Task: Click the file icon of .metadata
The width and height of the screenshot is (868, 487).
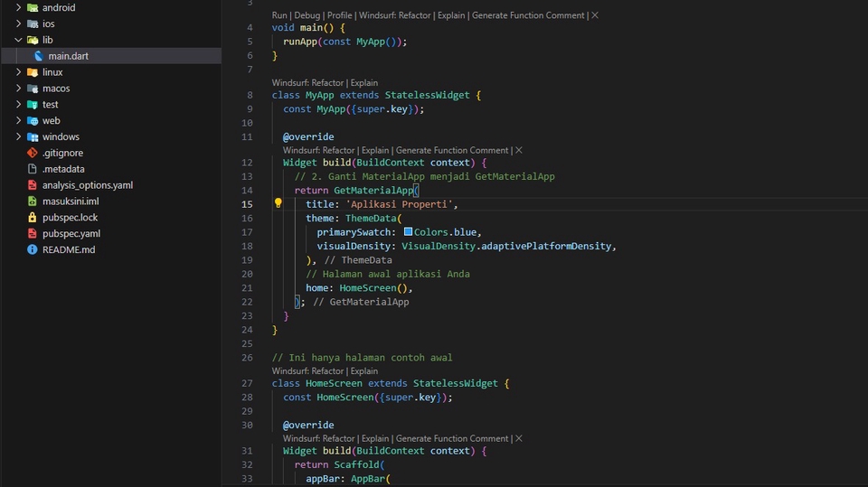Action: coord(33,169)
